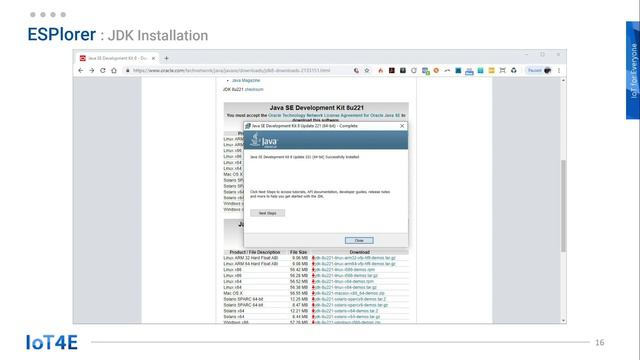
Task: Click the Paused profile chip
Action: click(x=539, y=71)
